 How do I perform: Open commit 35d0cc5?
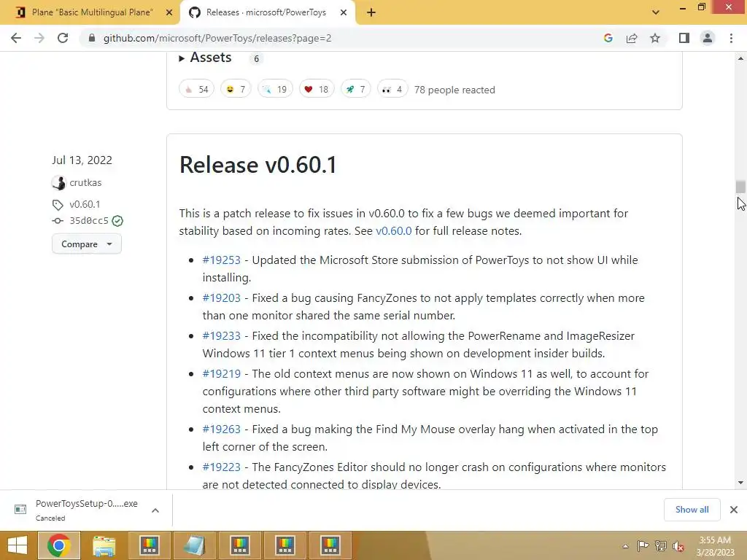pos(89,220)
